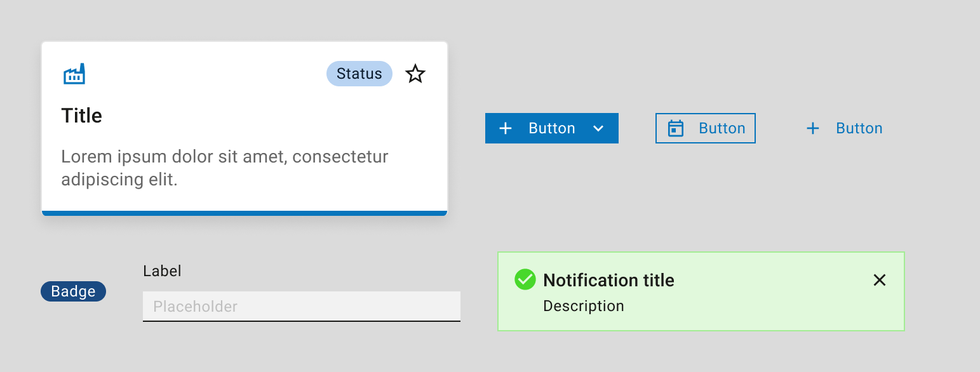The image size is (980, 372).
Task: Dismiss the notification with the X icon
Action: 880,279
